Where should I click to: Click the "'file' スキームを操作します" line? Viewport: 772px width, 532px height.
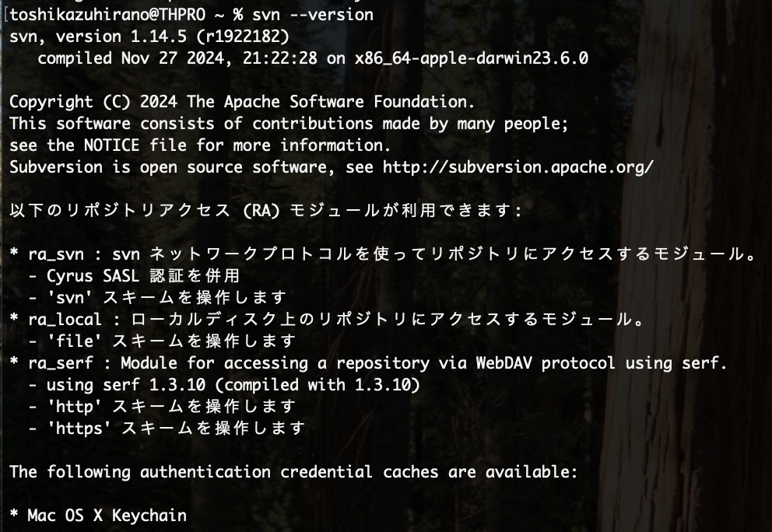click(162, 341)
